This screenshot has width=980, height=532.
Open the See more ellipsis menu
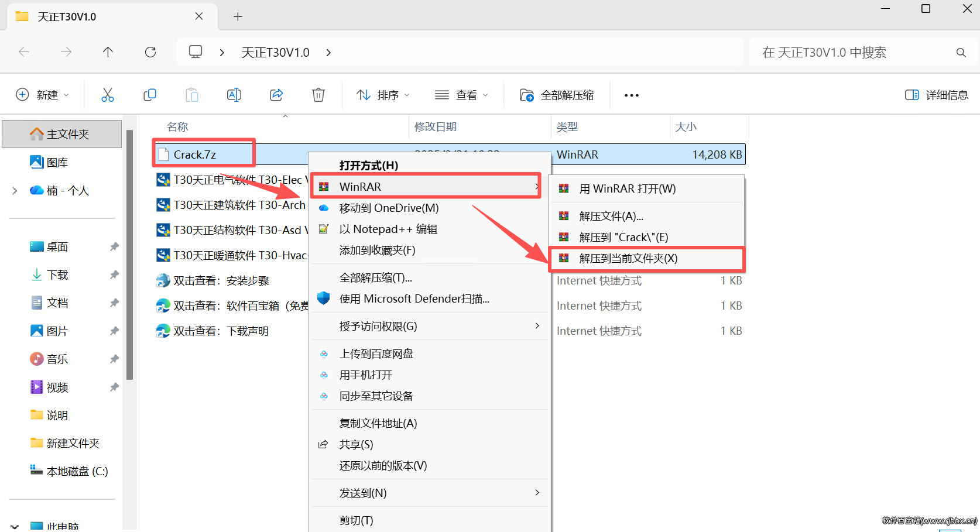(632, 95)
